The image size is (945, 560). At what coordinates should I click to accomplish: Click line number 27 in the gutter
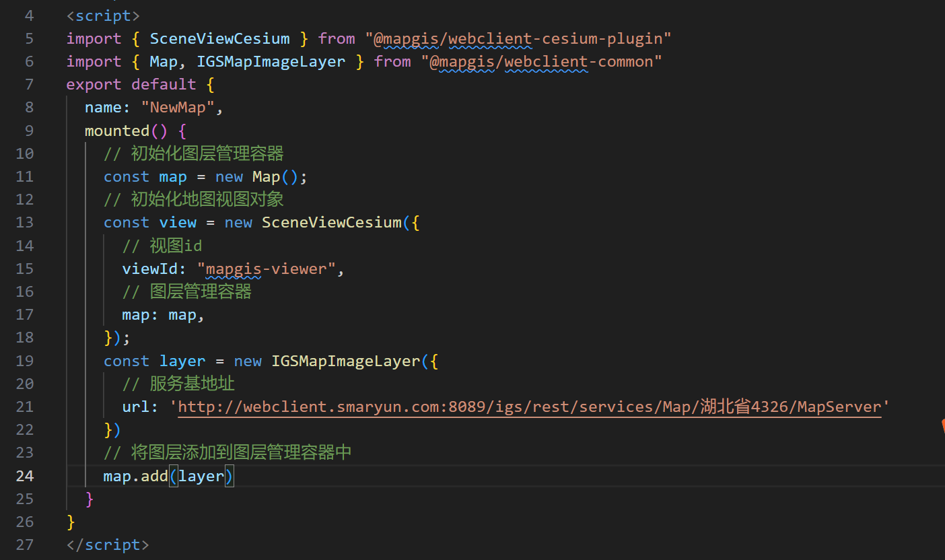[24, 545]
